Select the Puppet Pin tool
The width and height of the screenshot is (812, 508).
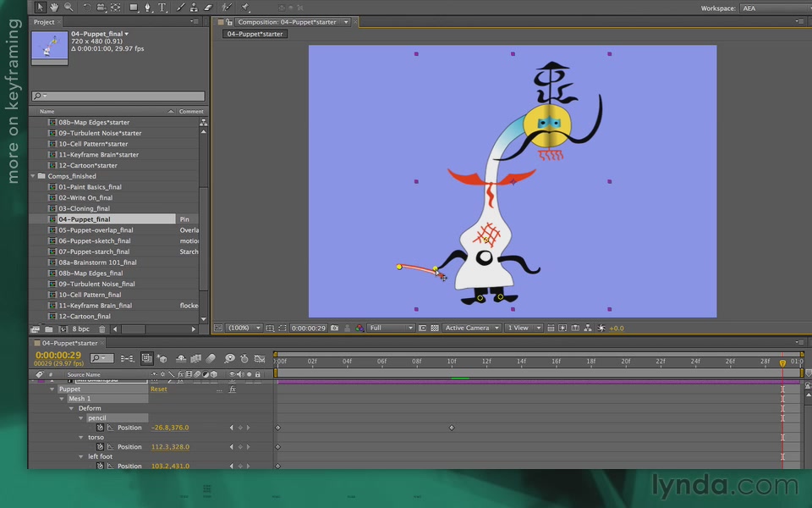pyautogui.click(x=245, y=8)
